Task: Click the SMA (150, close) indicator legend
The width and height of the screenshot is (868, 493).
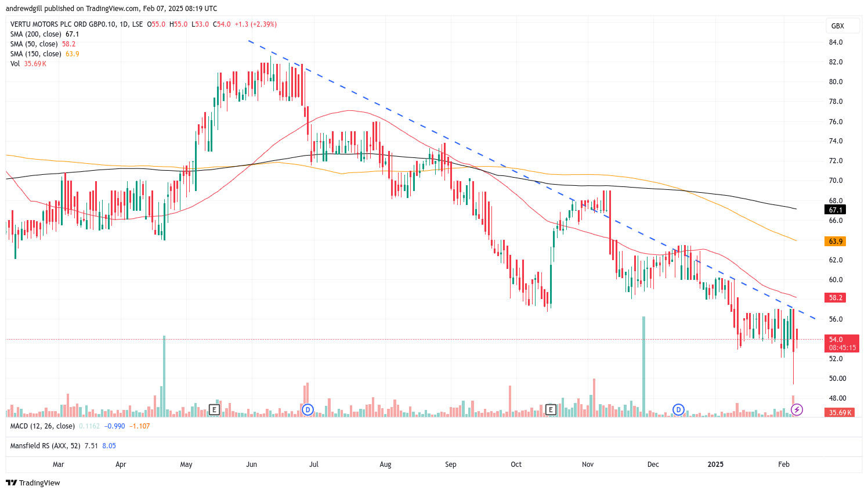Action: [x=45, y=54]
